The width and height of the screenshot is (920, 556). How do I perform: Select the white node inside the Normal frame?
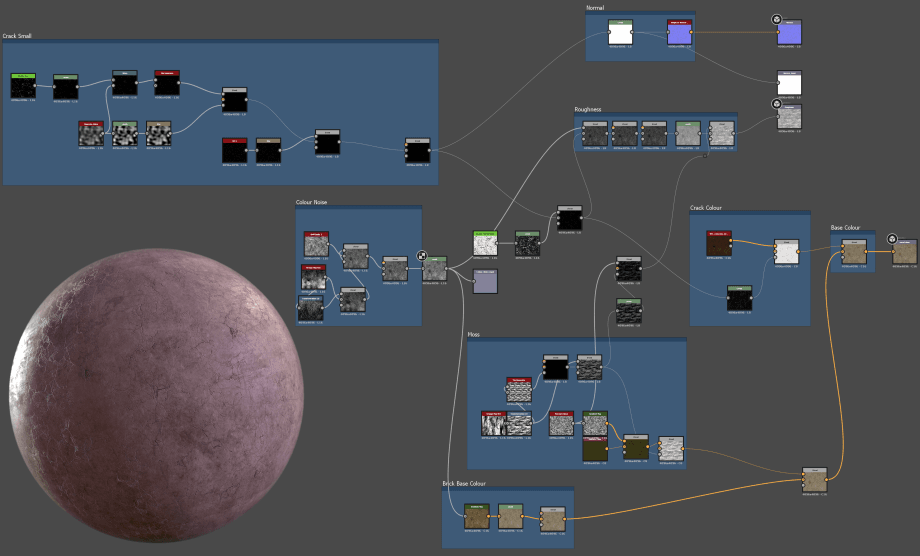pos(620,32)
